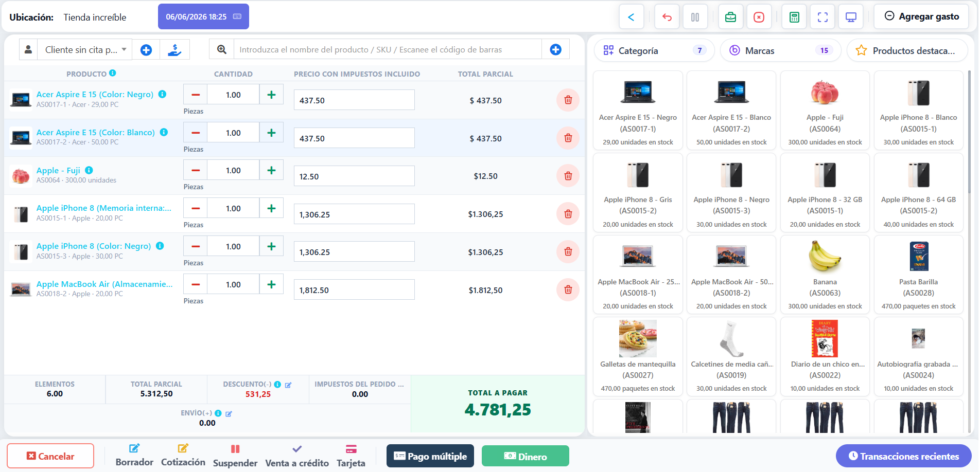Open the calculator icon
Image resolution: width=980 pixels, height=472 pixels.
[x=794, y=17]
